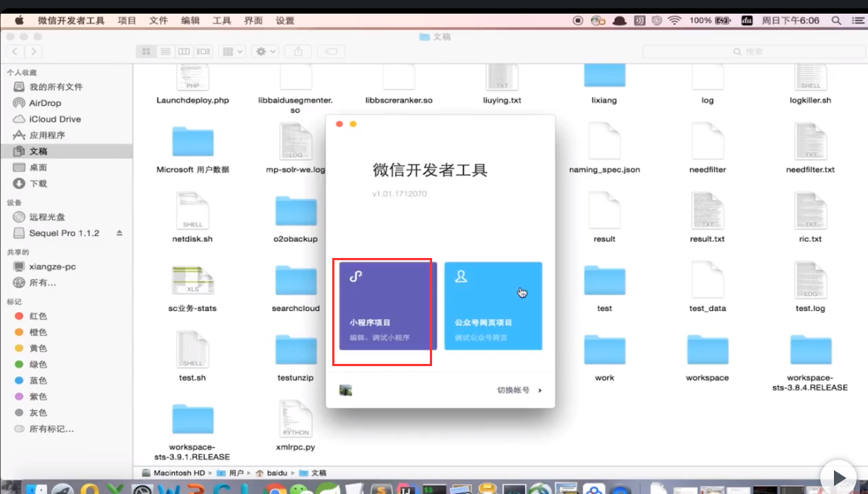Click the Apple menu icon
Viewport: 868px width, 494px height.
(x=20, y=20)
